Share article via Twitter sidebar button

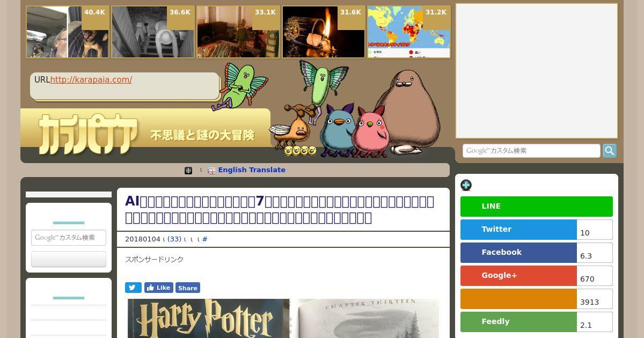pos(518,230)
